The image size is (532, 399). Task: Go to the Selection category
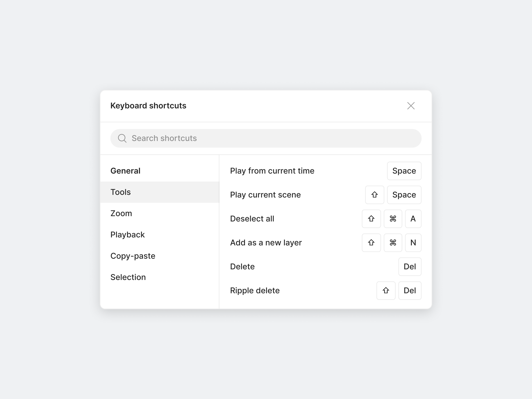pos(160,277)
